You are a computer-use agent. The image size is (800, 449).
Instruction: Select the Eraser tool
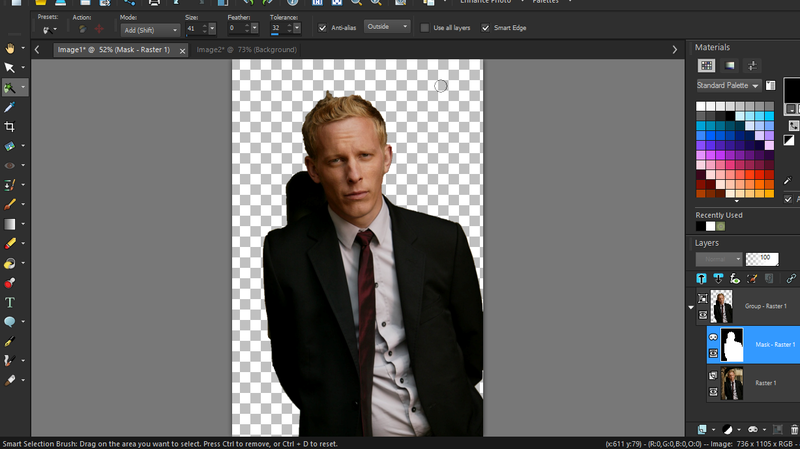(10, 244)
